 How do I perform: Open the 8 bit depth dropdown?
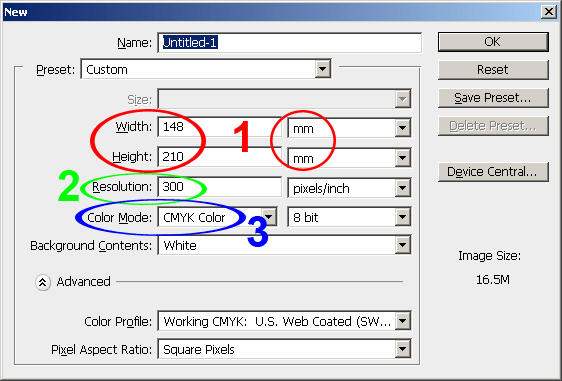[349, 217]
